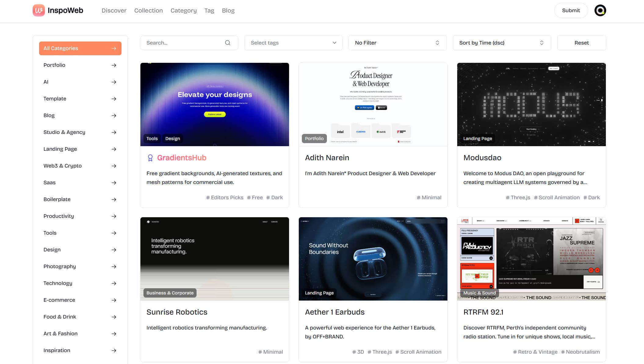Click the ribbon badge icon next to GradientsHub

click(x=150, y=158)
